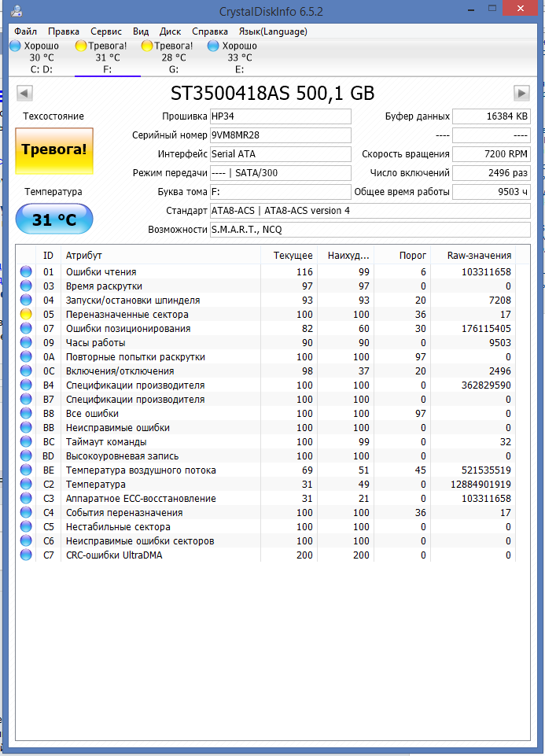545x756 pixels.
Task: Click status orb for attribute 01 Ошибки чтения
Action: point(26,271)
